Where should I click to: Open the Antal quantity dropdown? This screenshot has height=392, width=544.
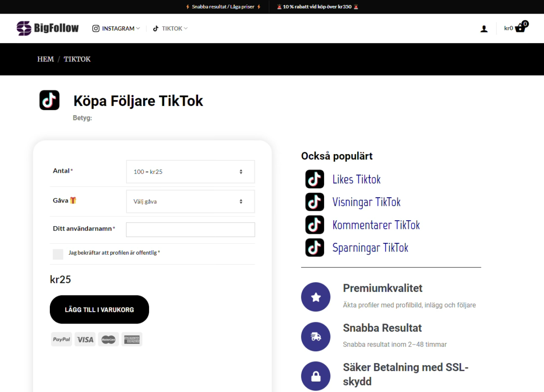(190, 172)
